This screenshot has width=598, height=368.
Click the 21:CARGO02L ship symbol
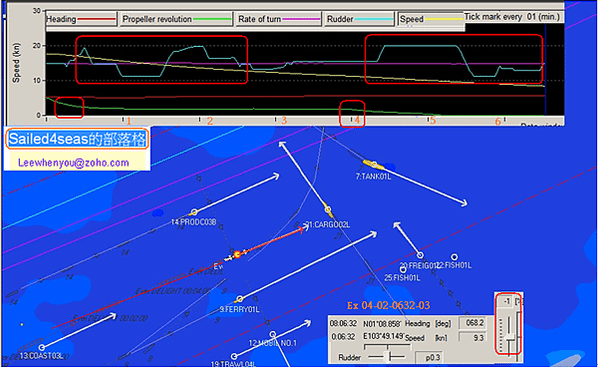(328, 210)
